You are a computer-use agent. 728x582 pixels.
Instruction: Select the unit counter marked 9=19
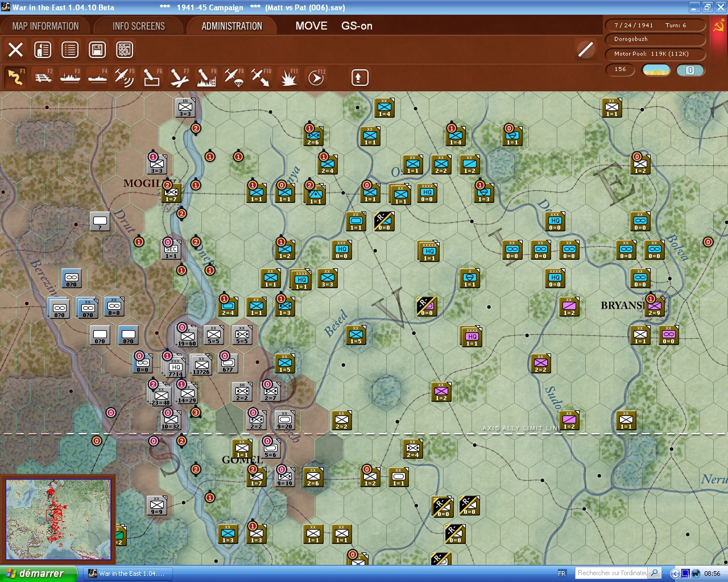[284, 476]
